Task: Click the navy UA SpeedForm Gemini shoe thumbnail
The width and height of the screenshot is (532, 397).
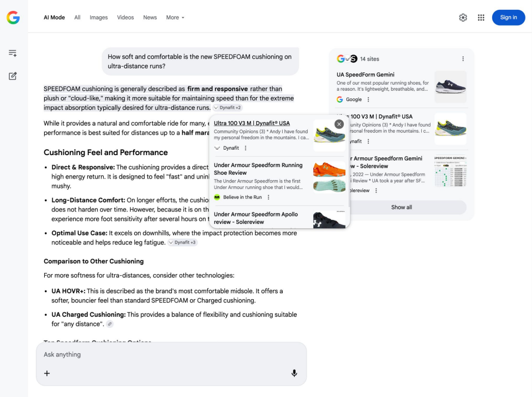Action: (x=450, y=87)
